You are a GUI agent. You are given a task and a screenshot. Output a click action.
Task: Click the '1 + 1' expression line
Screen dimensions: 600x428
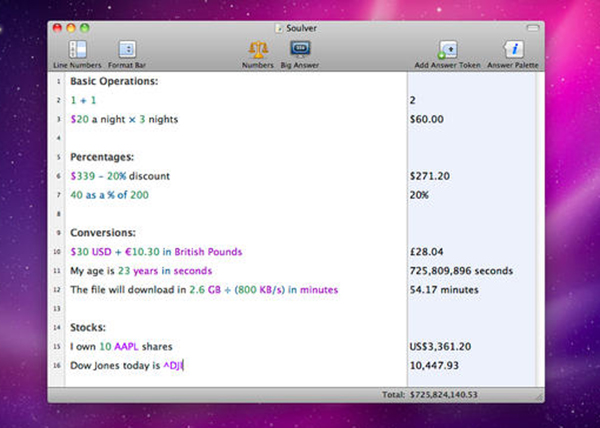coord(83,100)
